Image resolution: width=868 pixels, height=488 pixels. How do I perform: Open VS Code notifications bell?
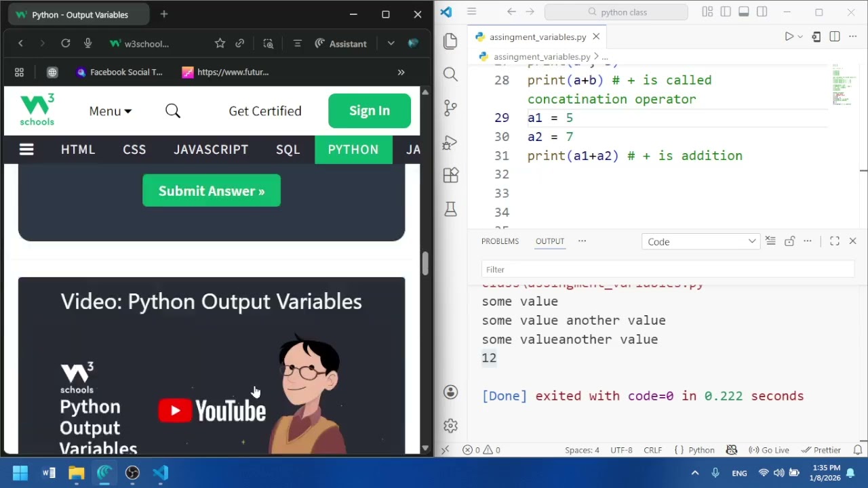857,450
